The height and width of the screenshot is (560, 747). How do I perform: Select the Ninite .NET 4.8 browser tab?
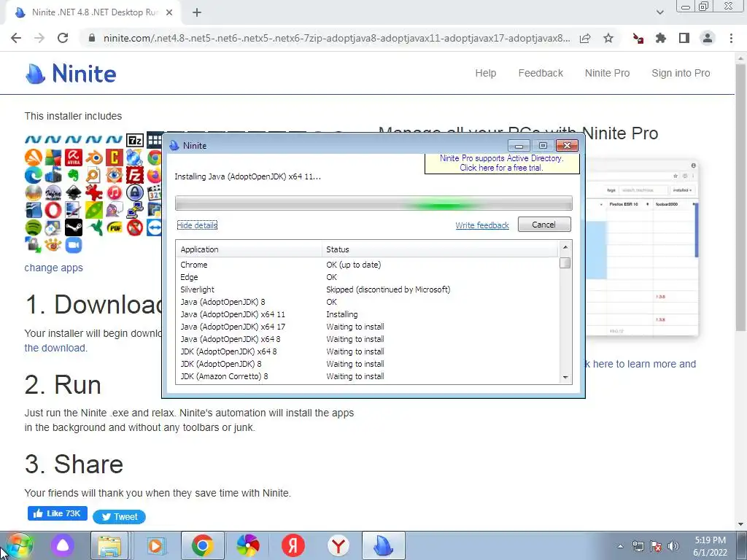point(93,13)
